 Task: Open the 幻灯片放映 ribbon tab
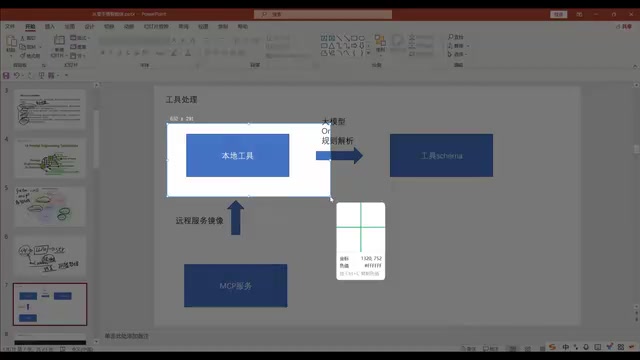coord(156,27)
